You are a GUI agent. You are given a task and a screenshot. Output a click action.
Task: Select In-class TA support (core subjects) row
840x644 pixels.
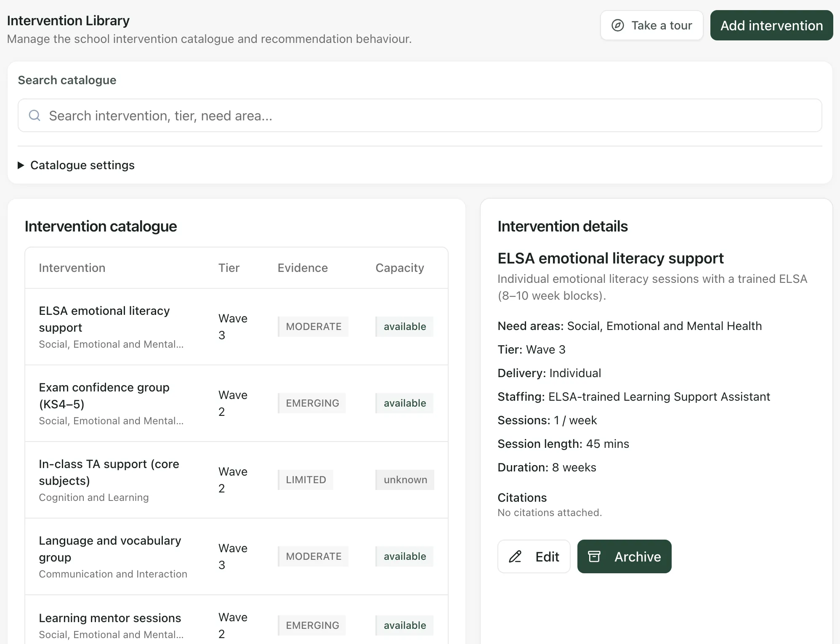click(237, 480)
